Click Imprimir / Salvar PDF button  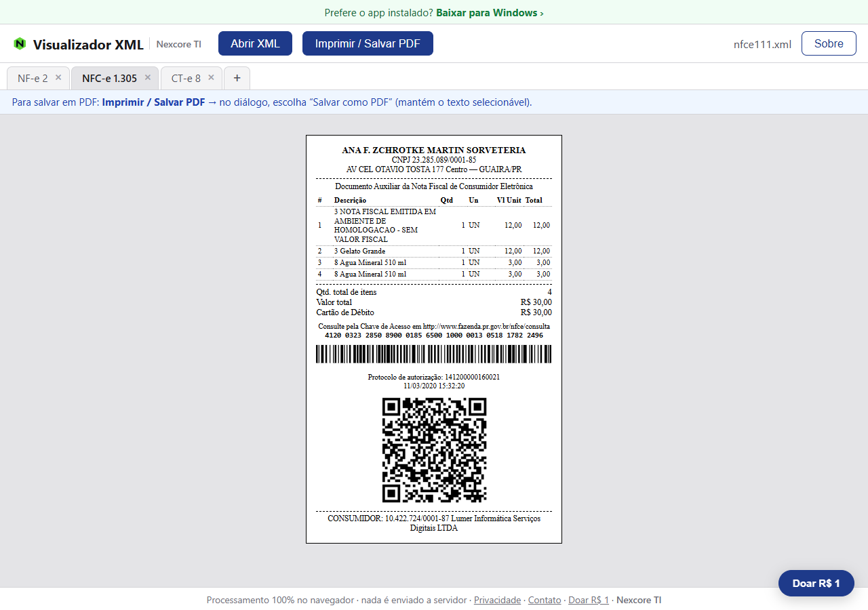point(368,43)
